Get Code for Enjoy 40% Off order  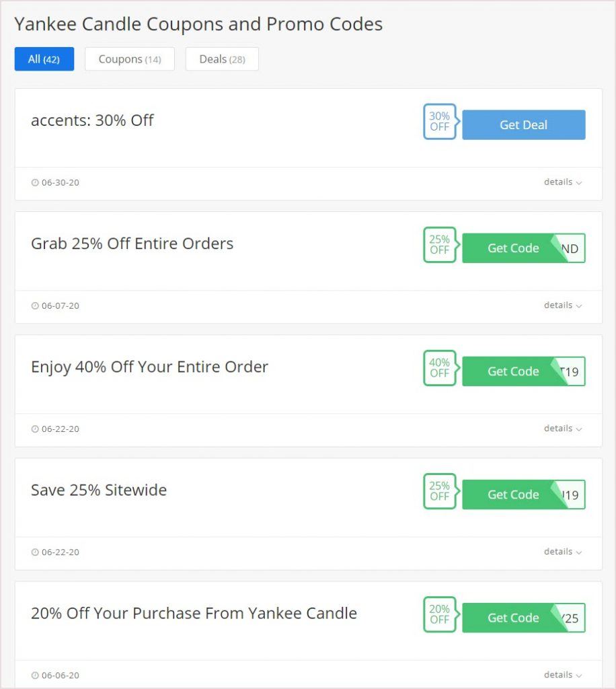click(x=514, y=371)
